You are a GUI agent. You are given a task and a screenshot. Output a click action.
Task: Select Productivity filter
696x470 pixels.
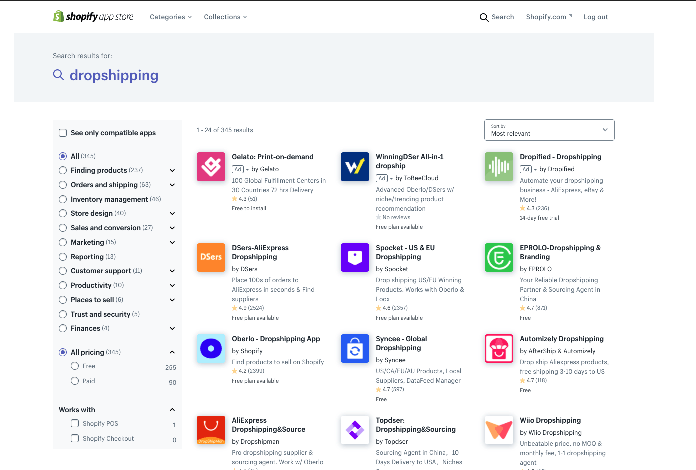point(63,285)
